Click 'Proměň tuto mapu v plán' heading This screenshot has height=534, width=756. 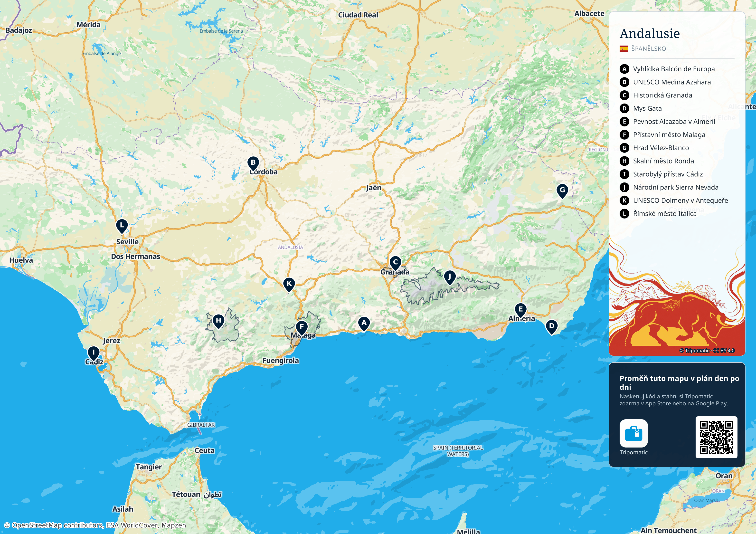click(x=679, y=382)
